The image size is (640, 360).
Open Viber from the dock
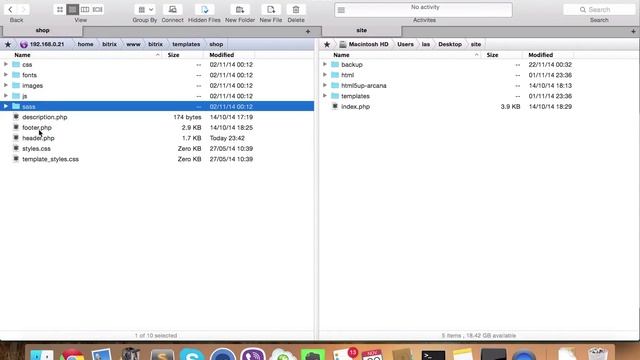pos(253,354)
